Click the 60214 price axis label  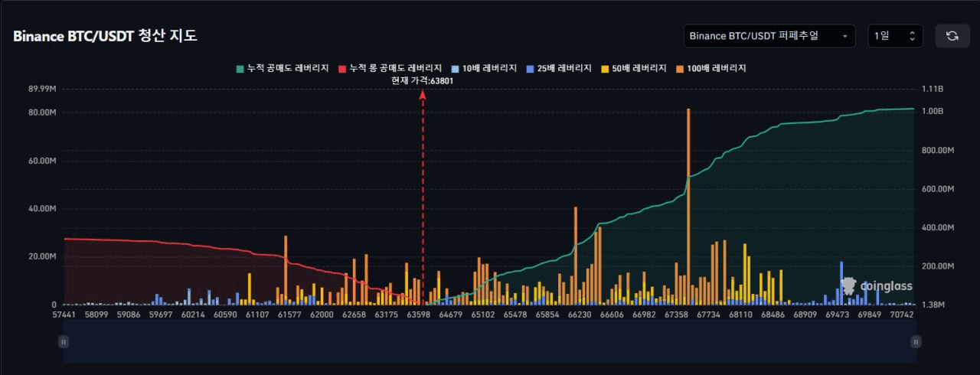point(193,315)
